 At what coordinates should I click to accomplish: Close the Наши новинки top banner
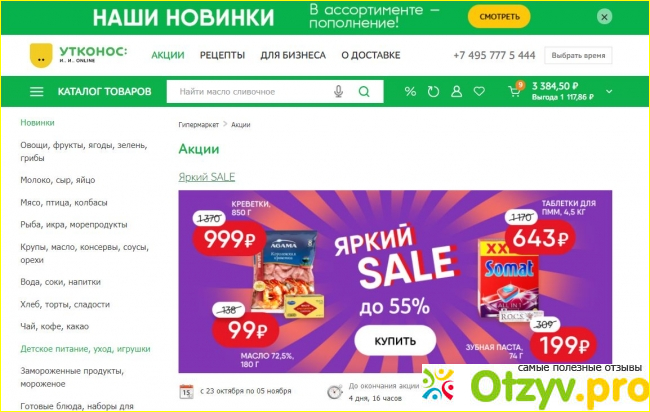click(x=604, y=17)
